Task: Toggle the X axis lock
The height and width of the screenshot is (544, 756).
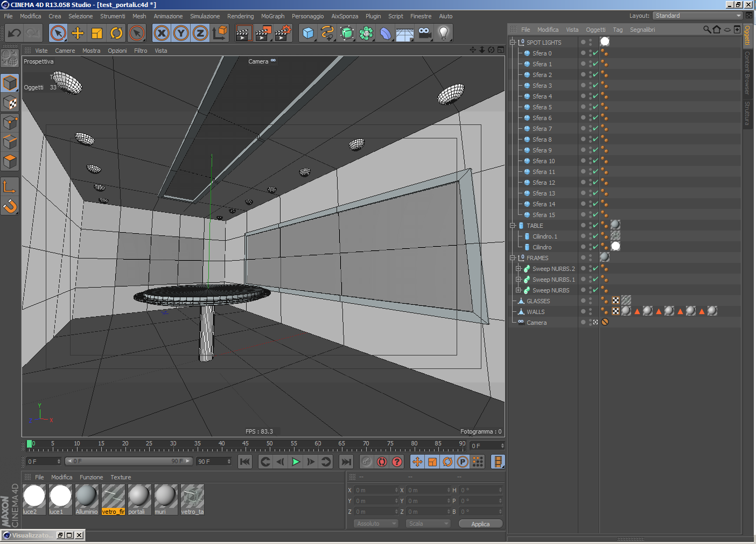Action: click(x=162, y=33)
